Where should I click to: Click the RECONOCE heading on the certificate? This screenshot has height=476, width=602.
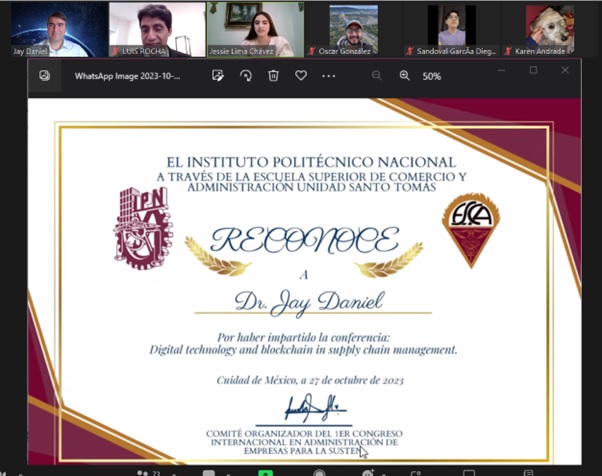click(305, 240)
